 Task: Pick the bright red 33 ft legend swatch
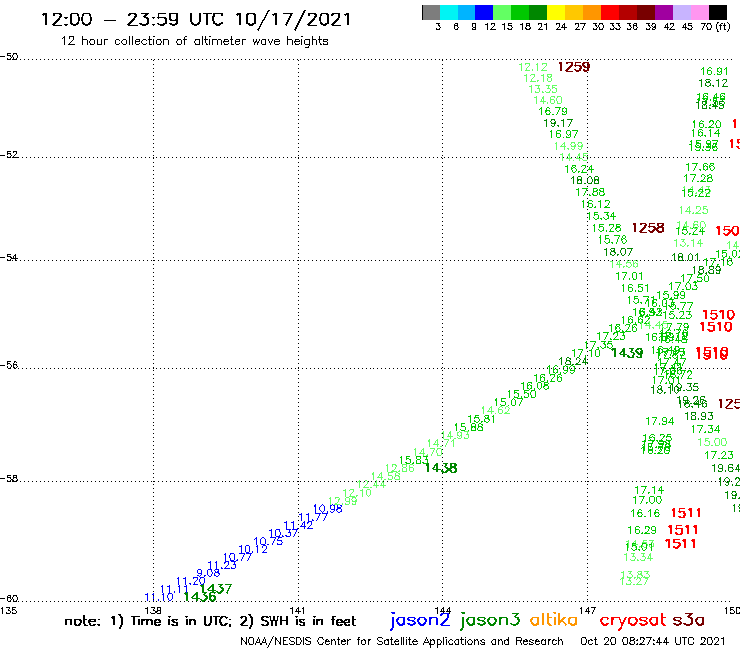pos(610,12)
